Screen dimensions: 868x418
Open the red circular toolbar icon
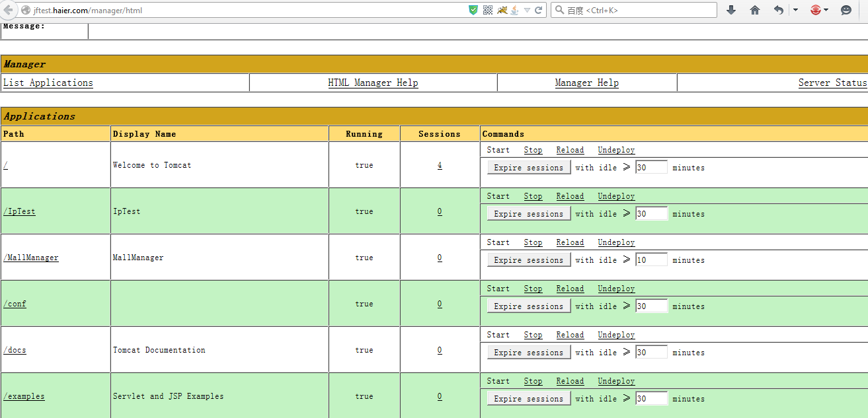[816, 10]
